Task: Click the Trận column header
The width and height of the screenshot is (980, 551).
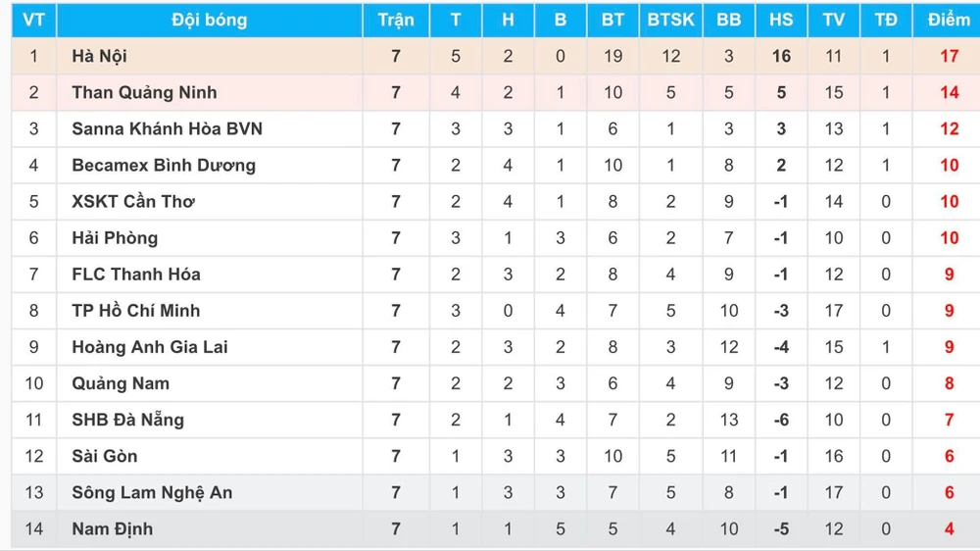Action: [x=396, y=20]
